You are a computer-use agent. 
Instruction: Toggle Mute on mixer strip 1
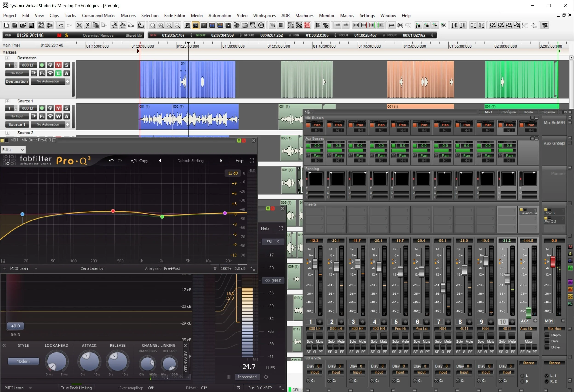pos(319,336)
